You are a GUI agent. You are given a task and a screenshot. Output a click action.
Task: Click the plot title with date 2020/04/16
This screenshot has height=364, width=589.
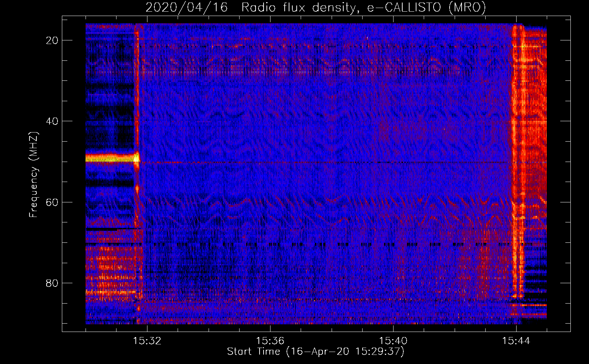[316, 7]
